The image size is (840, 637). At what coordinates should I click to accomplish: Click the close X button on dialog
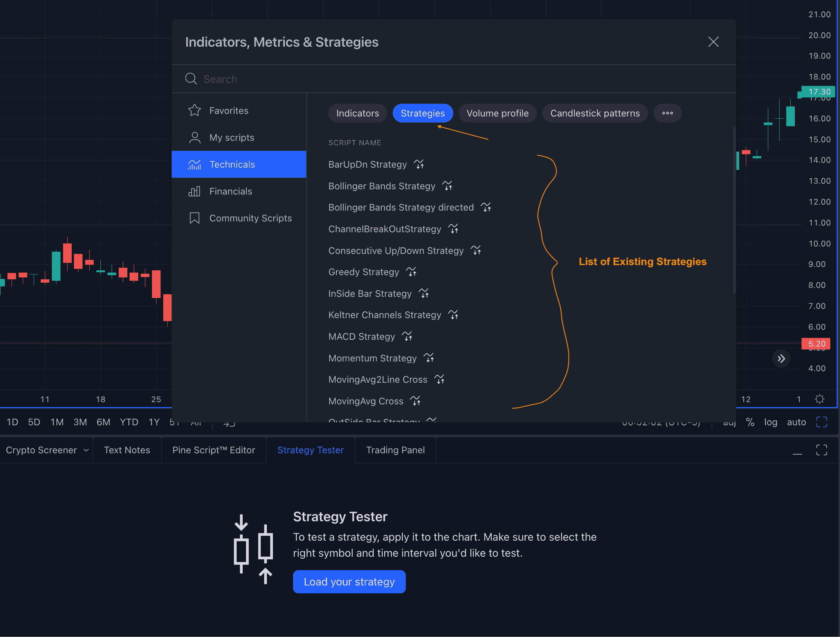(x=713, y=41)
